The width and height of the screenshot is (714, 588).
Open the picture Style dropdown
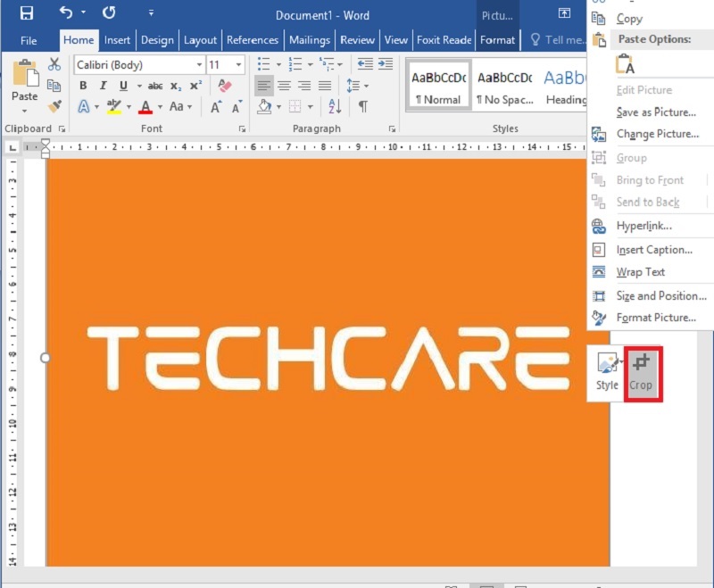click(608, 370)
